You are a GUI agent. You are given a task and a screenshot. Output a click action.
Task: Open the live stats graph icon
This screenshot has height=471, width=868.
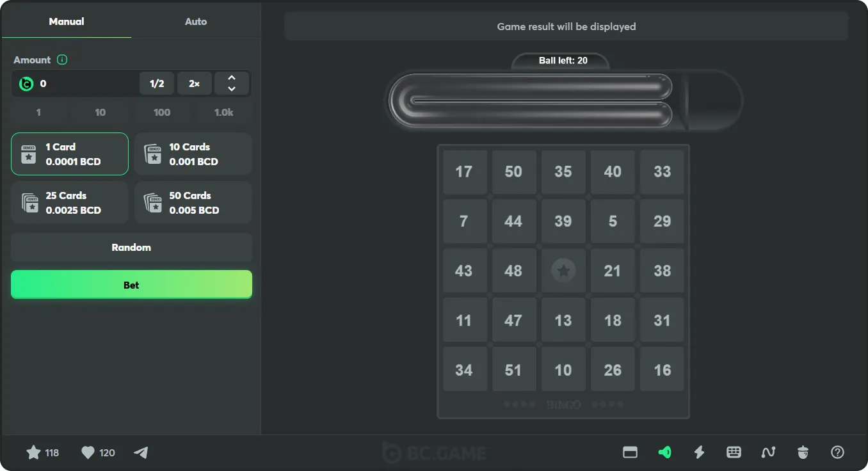tap(768, 452)
